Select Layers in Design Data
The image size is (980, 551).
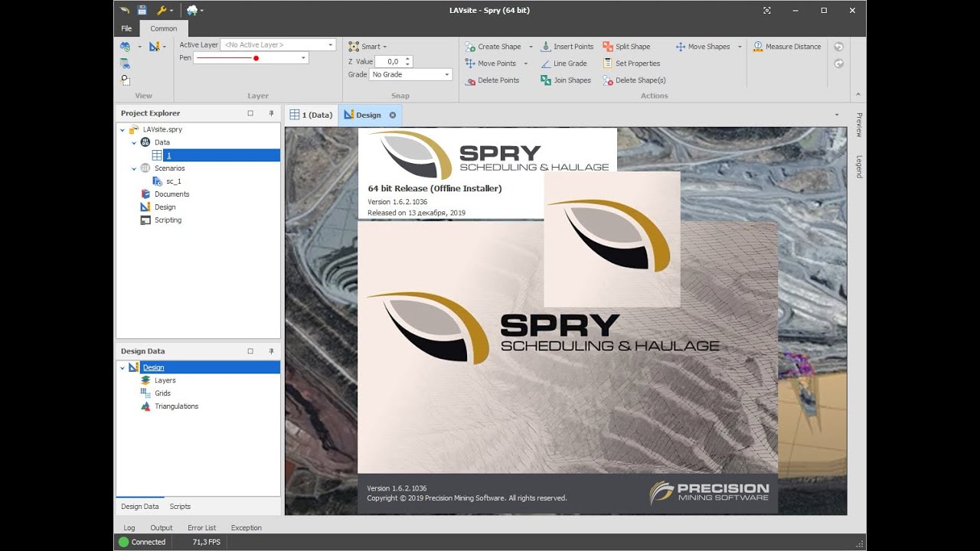click(x=165, y=380)
